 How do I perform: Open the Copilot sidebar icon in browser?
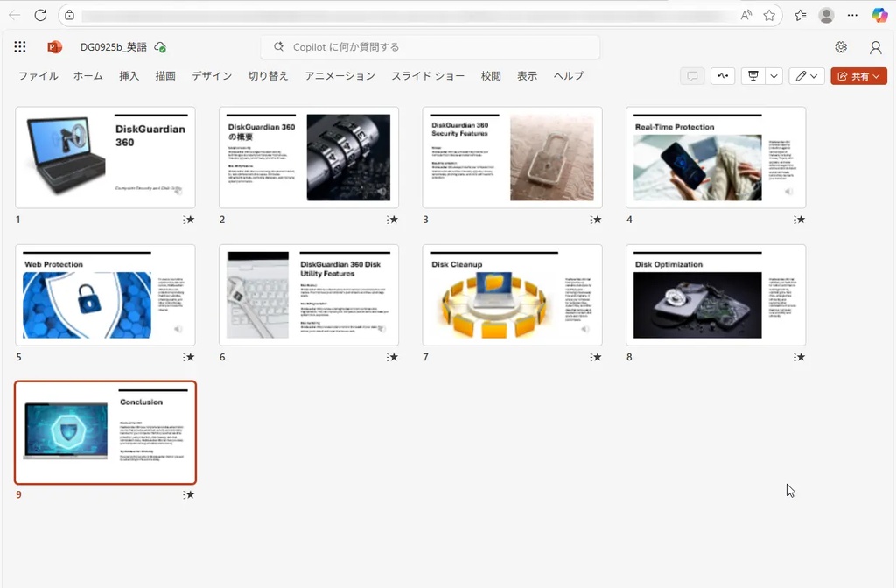click(879, 16)
